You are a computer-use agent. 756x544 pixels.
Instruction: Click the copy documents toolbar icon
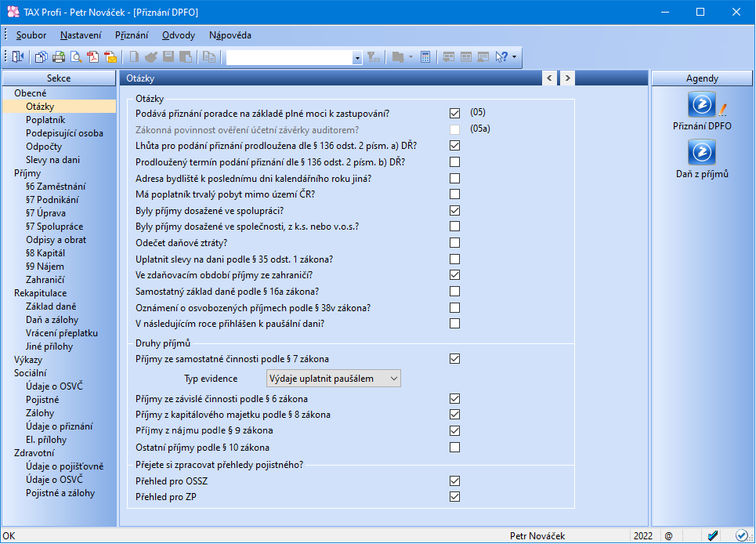coord(42,57)
